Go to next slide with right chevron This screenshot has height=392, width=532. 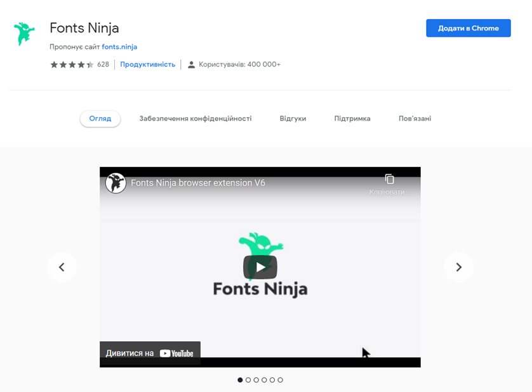pyautogui.click(x=459, y=267)
